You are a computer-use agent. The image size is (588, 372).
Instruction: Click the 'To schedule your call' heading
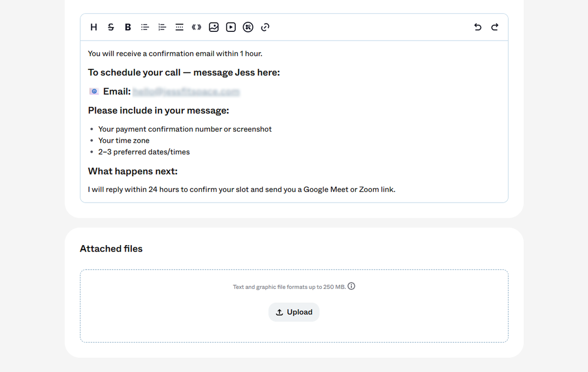coord(184,72)
